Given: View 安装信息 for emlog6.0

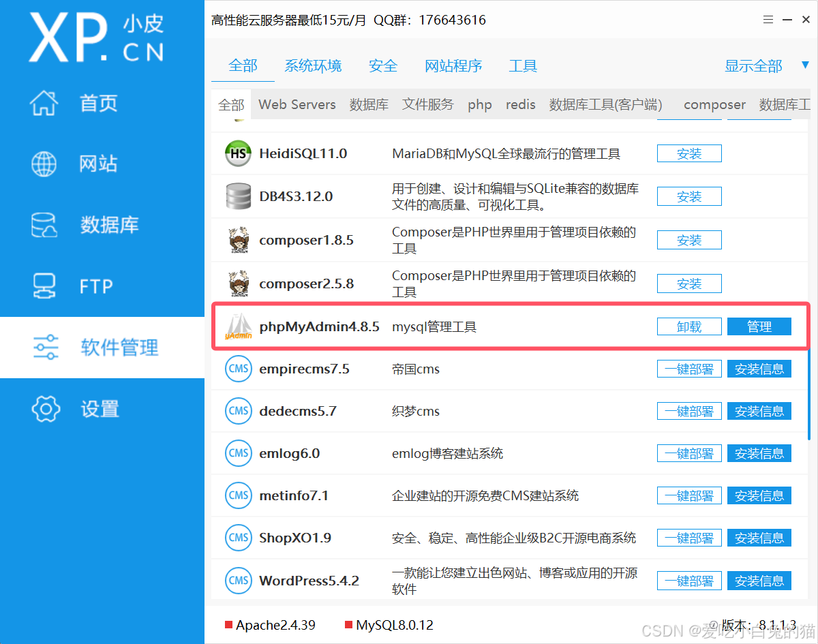Looking at the screenshot, I should pos(759,454).
